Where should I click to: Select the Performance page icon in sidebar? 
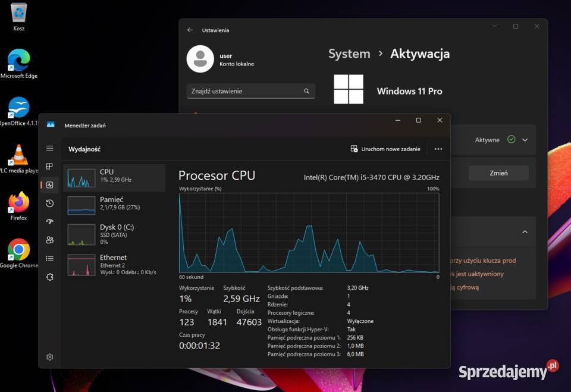click(x=50, y=185)
